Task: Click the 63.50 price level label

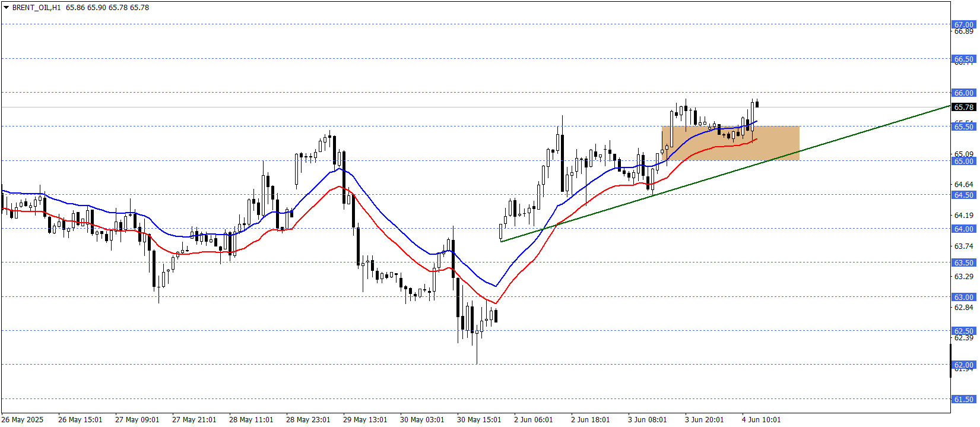Action: (963, 262)
